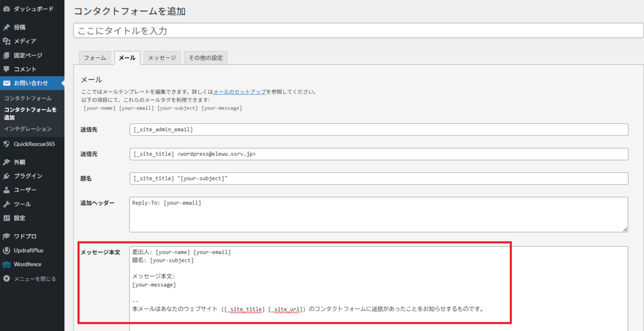Image resolution: width=644 pixels, height=331 pixels.
Task: Click the Wordfence icon in sidebar
Action: 6,264
